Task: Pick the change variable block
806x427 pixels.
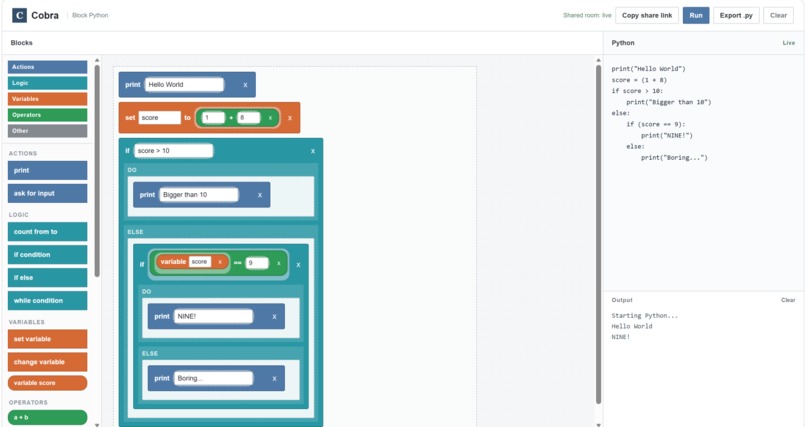Action: coord(47,362)
